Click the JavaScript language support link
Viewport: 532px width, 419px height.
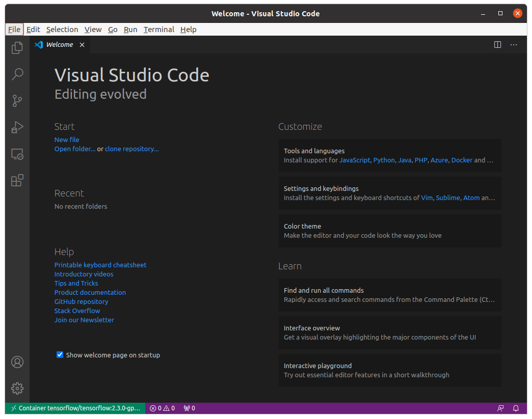pyautogui.click(x=355, y=160)
